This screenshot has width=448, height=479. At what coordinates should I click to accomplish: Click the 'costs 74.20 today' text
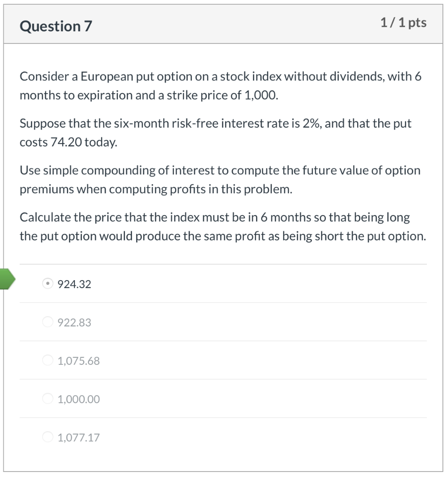68,142
